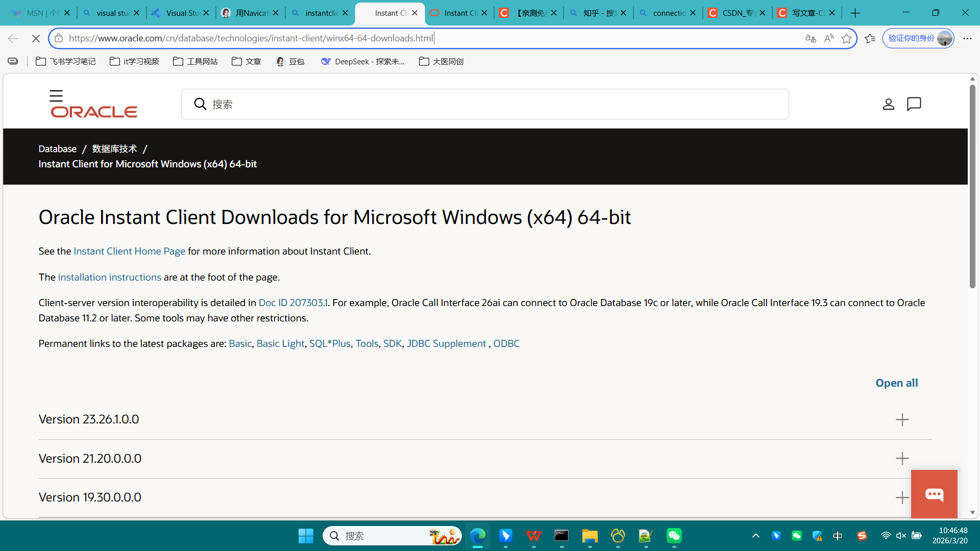Open Instant Client Home Page link
Image resolution: width=980 pixels, height=551 pixels.
tap(129, 251)
